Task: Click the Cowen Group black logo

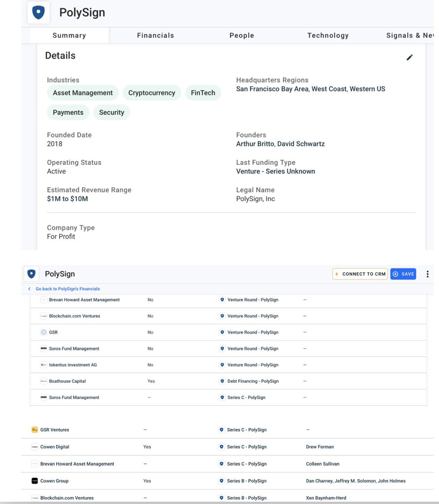Action: [x=35, y=481]
